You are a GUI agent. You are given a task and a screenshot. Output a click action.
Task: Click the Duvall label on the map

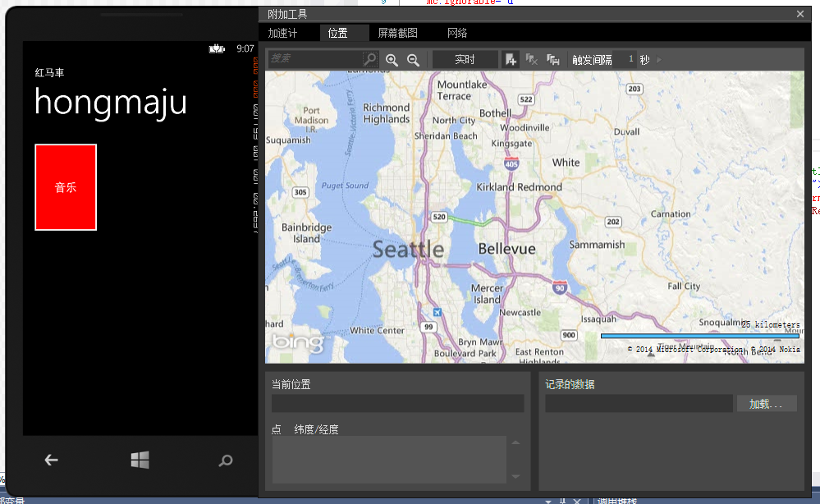tap(626, 132)
